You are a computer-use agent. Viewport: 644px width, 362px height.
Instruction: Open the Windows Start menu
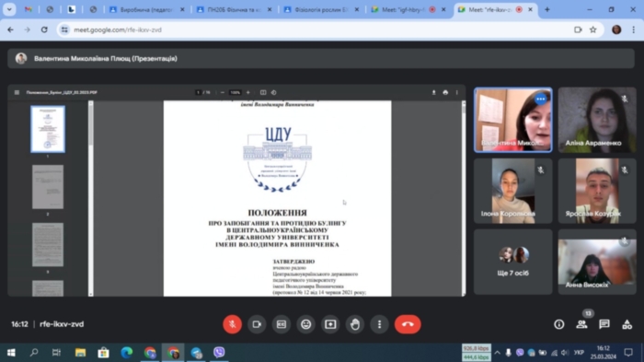(11, 353)
